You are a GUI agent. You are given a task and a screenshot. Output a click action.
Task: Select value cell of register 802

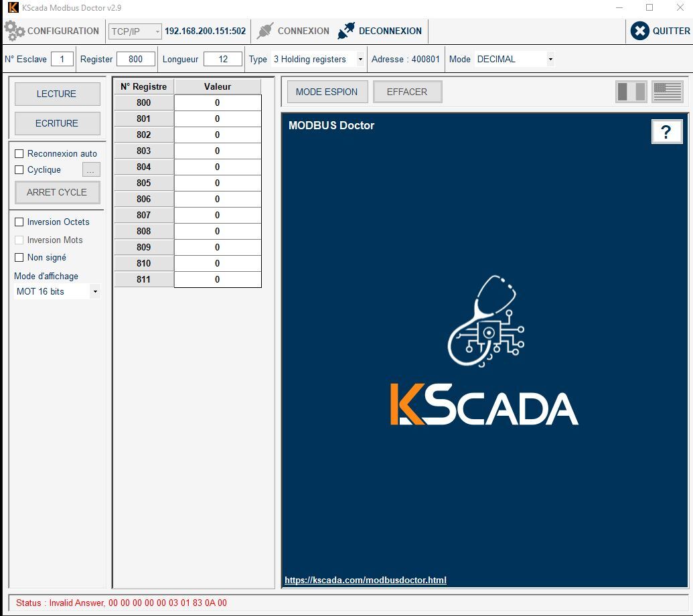(218, 135)
